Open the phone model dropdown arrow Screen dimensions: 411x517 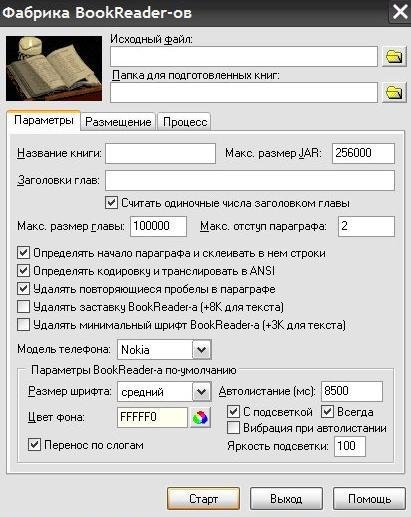tap(201, 349)
